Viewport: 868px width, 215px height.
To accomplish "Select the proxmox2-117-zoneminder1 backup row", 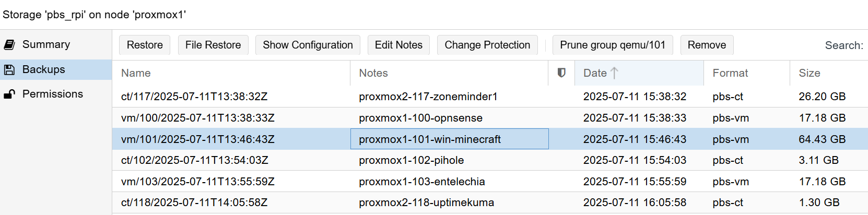I will 490,97.
